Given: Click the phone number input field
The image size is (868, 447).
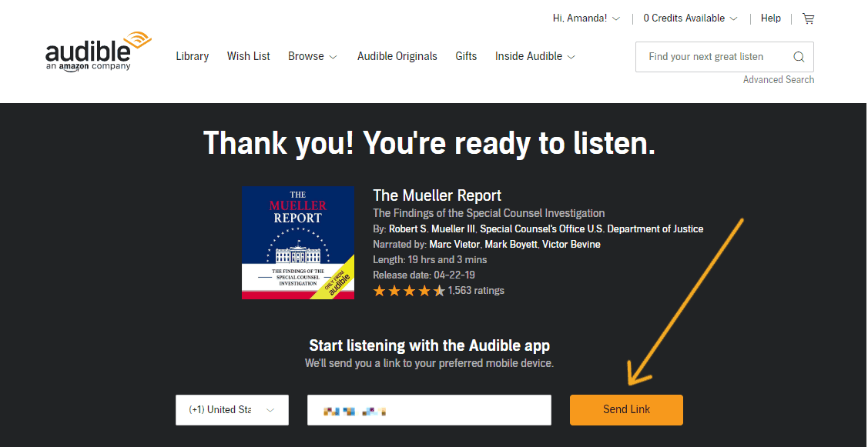Looking at the screenshot, I should point(429,410).
